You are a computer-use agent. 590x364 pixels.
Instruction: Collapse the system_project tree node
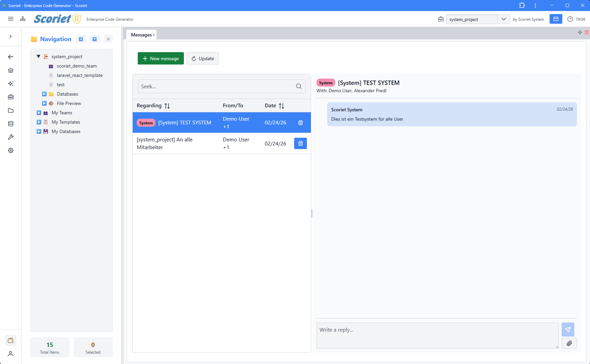pyautogui.click(x=38, y=56)
